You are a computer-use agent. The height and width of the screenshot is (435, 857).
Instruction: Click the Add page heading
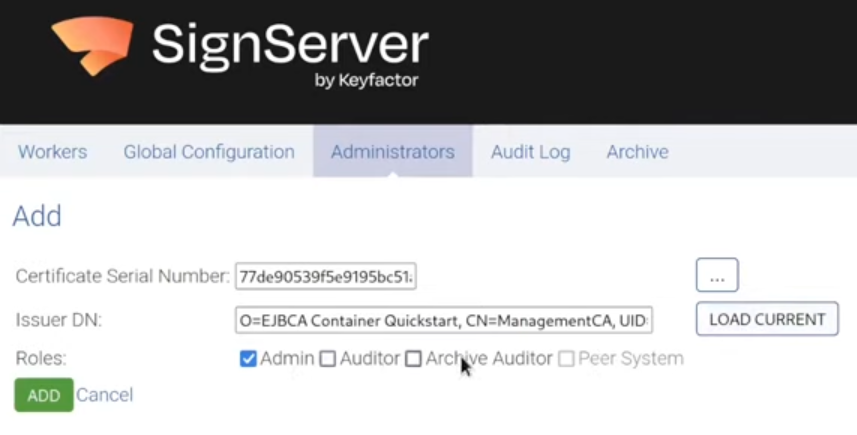pos(37,216)
